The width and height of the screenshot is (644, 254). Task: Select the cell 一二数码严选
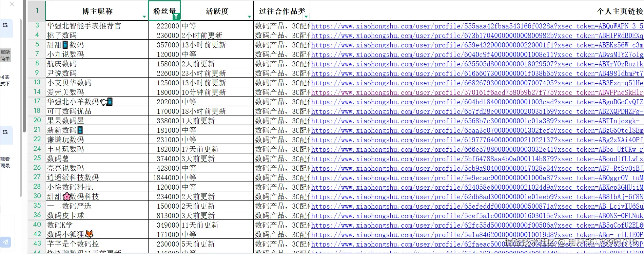pyautogui.click(x=97, y=206)
